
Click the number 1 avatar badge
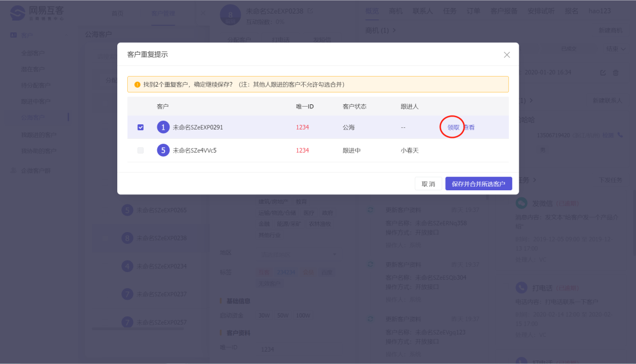(x=163, y=127)
